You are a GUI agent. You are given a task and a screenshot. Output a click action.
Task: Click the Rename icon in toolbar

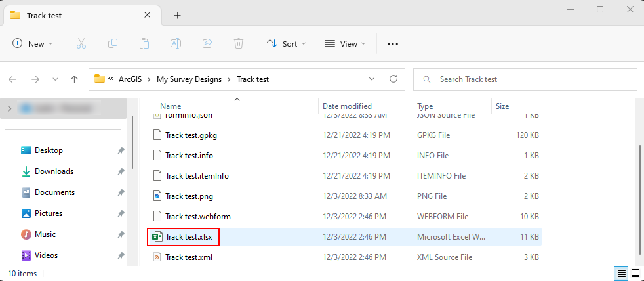tap(176, 44)
